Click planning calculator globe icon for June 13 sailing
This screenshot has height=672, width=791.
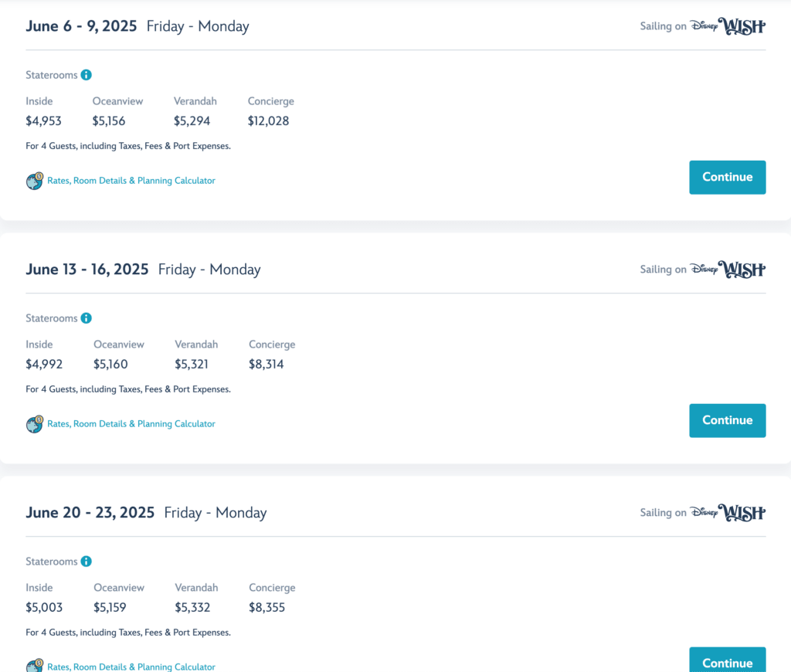click(x=35, y=424)
